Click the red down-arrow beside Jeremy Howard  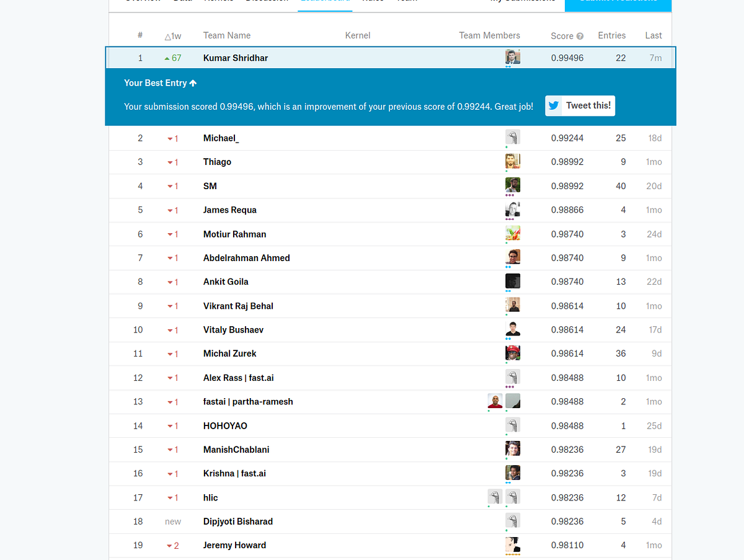click(169, 545)
